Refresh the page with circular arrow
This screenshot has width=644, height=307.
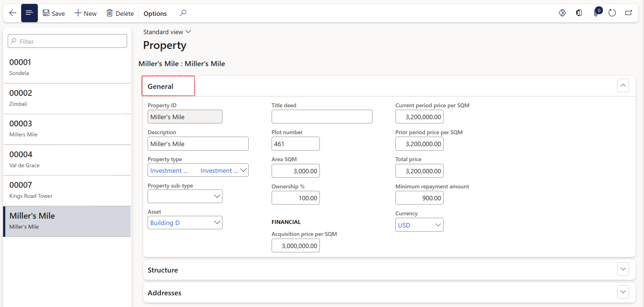[612, 13]
